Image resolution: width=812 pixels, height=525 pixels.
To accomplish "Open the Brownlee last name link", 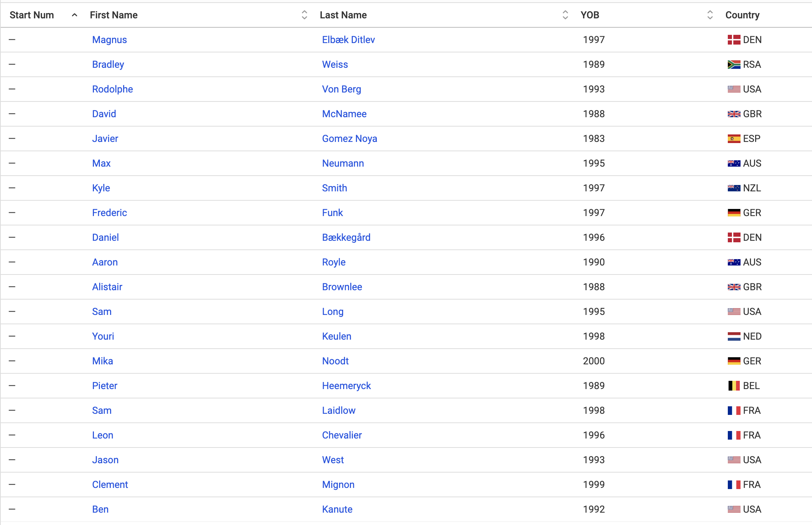I will [x=342, y=287].
